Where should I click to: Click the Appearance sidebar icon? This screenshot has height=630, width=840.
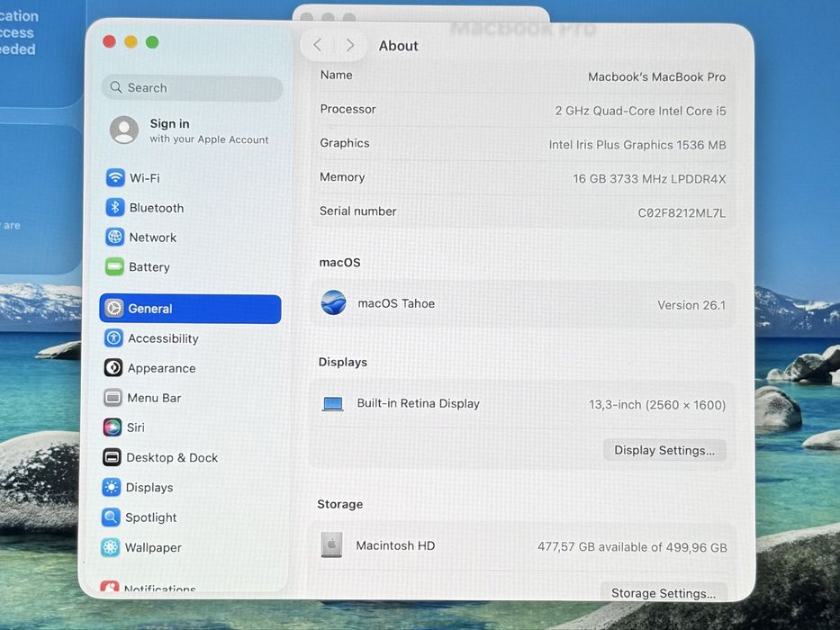(x=113, y=367)
